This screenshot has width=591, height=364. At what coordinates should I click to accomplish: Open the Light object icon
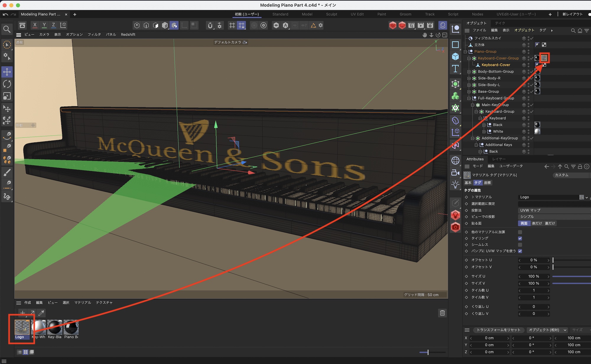[x=455, y=185]
